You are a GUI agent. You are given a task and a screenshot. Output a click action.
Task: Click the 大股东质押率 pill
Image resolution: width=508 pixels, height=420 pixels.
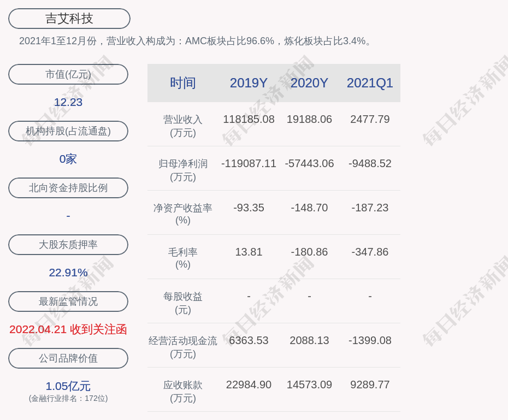[x=68, y=245]
